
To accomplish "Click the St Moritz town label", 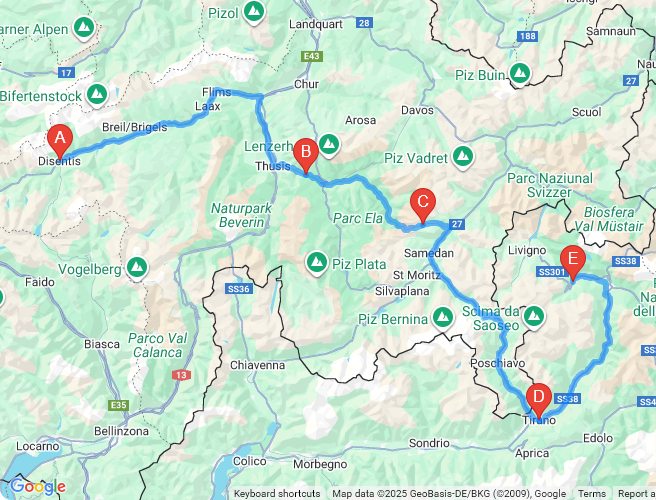I will [x=417, y=275].
